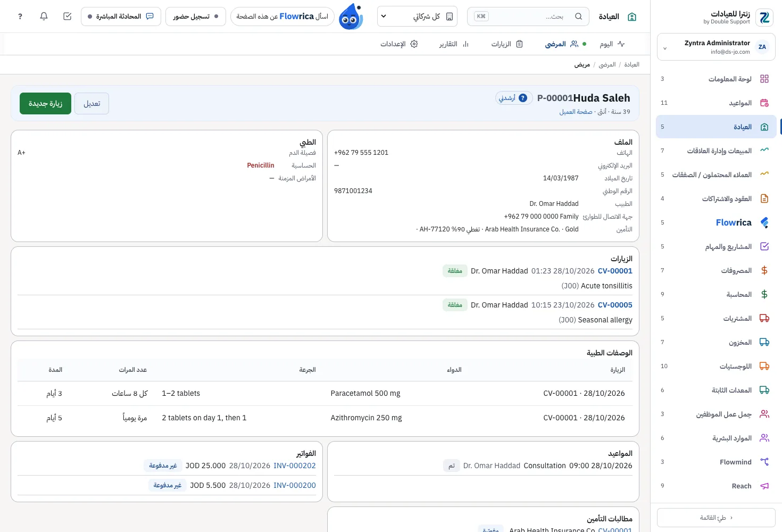Click the projects checkmark icon in sidebar
Screen dimensions: 782x532
click(x=764, y=246)
